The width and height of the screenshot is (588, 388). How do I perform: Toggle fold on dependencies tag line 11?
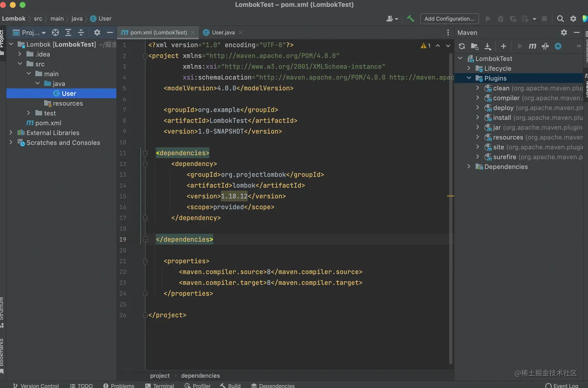pyautogui.click(x=145, y=153)
